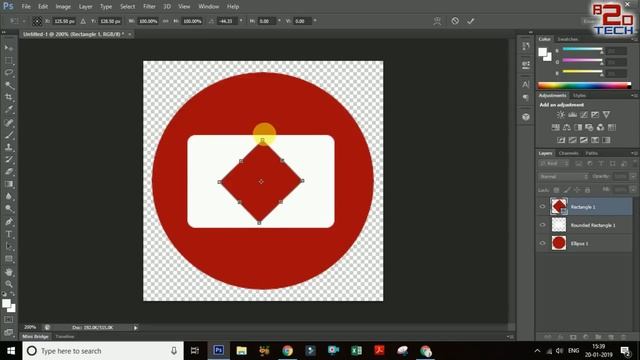The height and width of the screenshot is (360, 640).
Task: Toggle lock transparent pixels
Action: tap(556, 190)
